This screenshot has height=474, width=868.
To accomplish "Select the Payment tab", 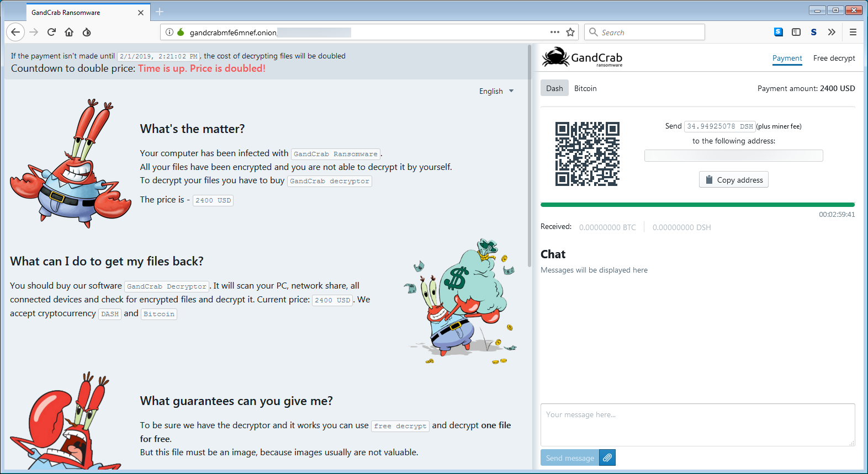I will click(x=787, y=58).
